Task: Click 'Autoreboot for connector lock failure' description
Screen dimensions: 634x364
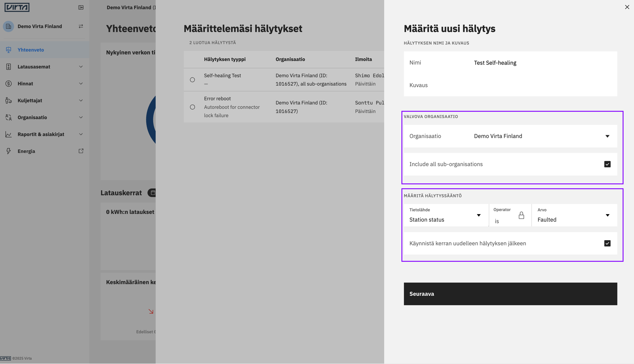Action: tap(232, 111)
